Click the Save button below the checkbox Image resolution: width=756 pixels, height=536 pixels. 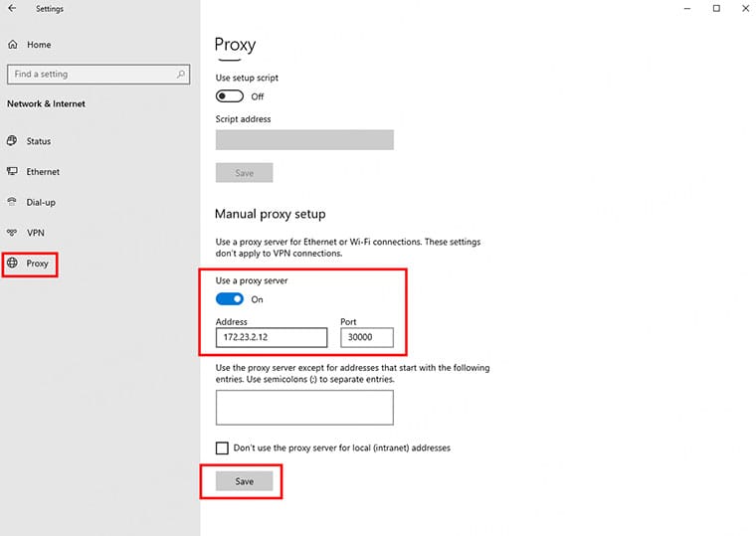coord(244,481)
